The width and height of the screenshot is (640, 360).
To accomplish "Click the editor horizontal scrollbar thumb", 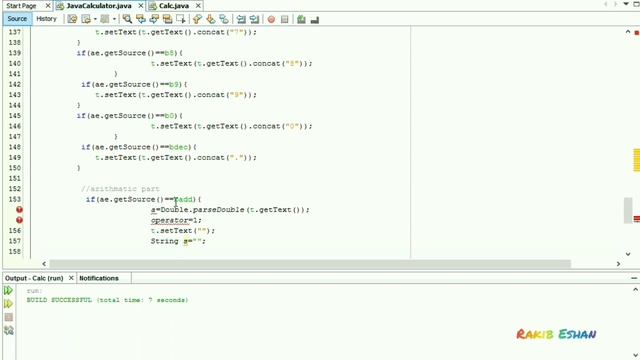I will (310, 264).
